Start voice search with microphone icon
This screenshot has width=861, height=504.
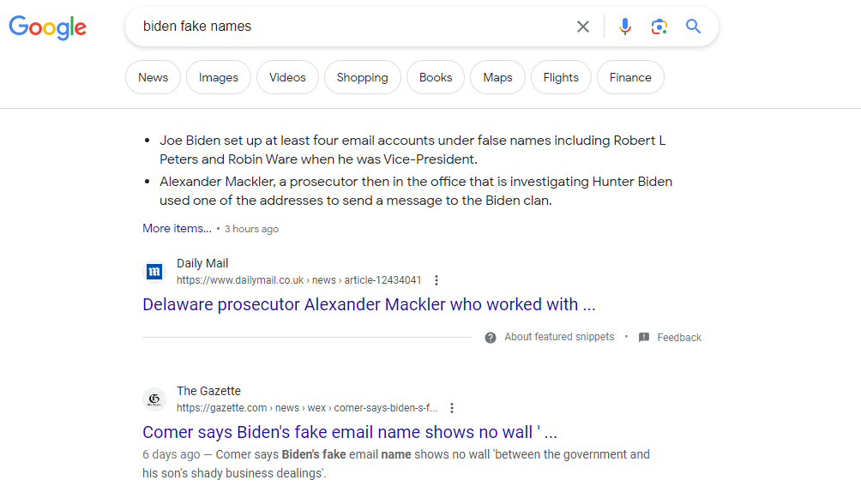[625, 27]
